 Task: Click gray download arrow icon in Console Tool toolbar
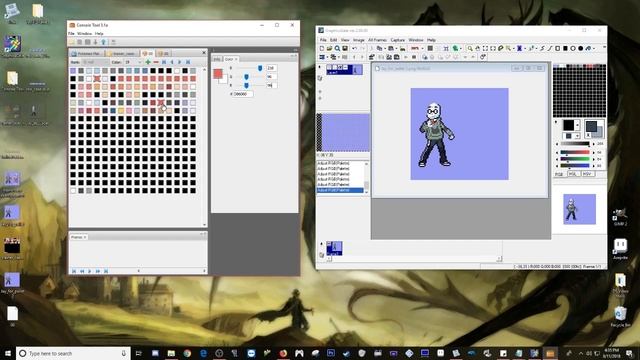pyautogui.click(x=95, y=42)
